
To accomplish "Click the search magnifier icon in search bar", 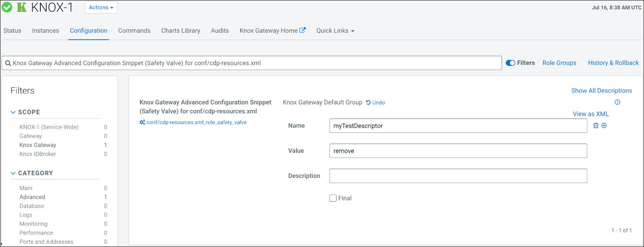I will click(8, 63).
